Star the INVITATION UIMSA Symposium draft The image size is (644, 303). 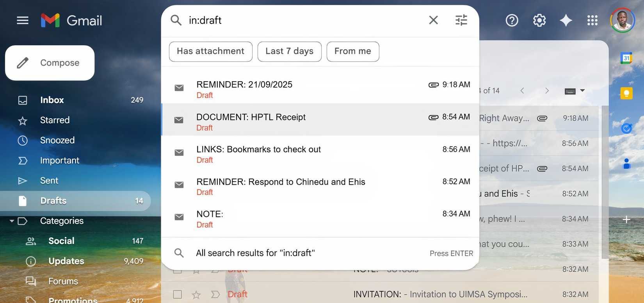click(196, 295)
